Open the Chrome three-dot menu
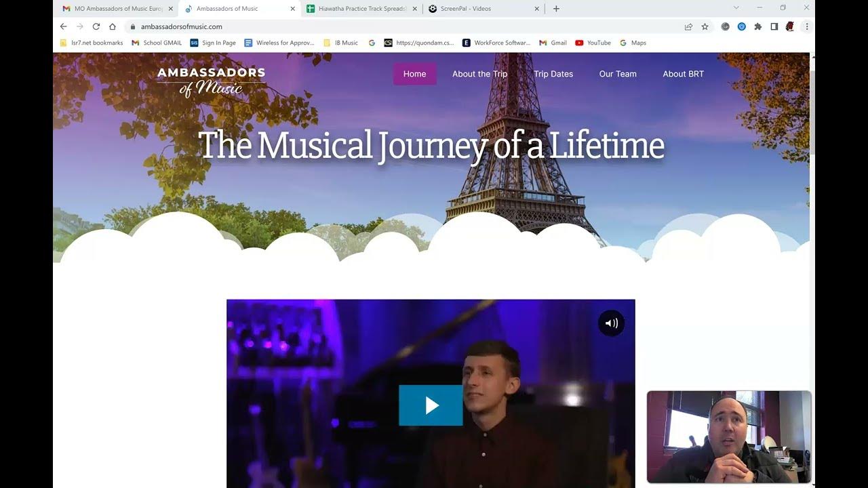 806,26
